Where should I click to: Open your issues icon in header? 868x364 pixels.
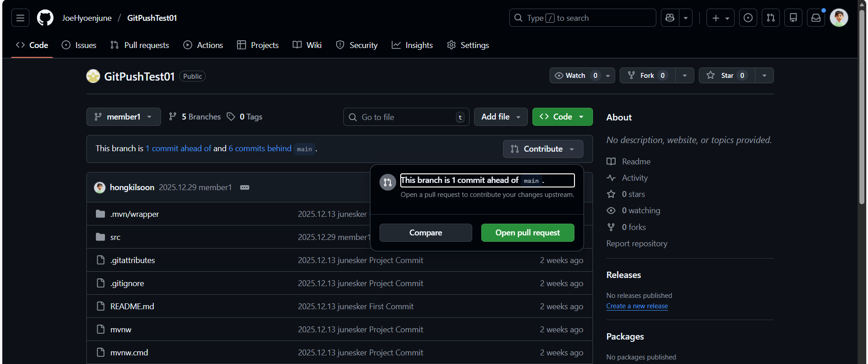(748, 18)
